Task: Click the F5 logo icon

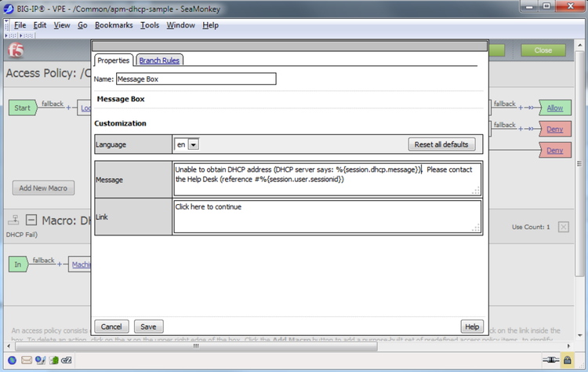Action: (16, 50)
